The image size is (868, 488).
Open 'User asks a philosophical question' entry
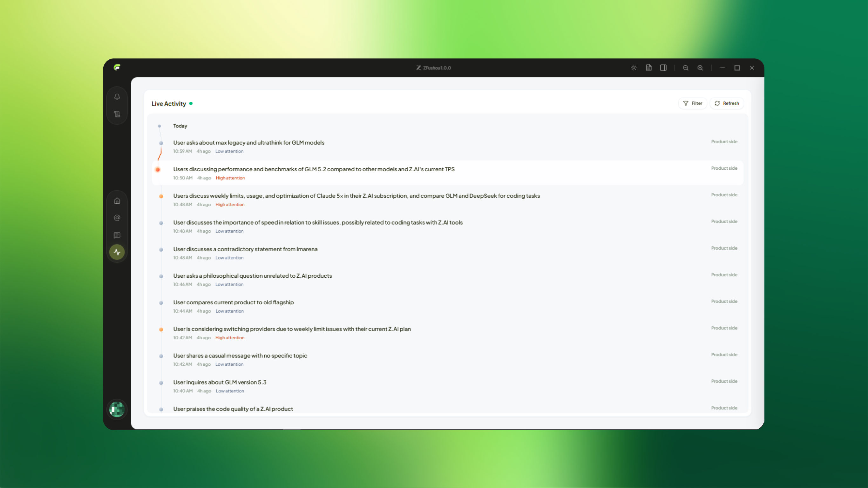(x=447, y=280)
